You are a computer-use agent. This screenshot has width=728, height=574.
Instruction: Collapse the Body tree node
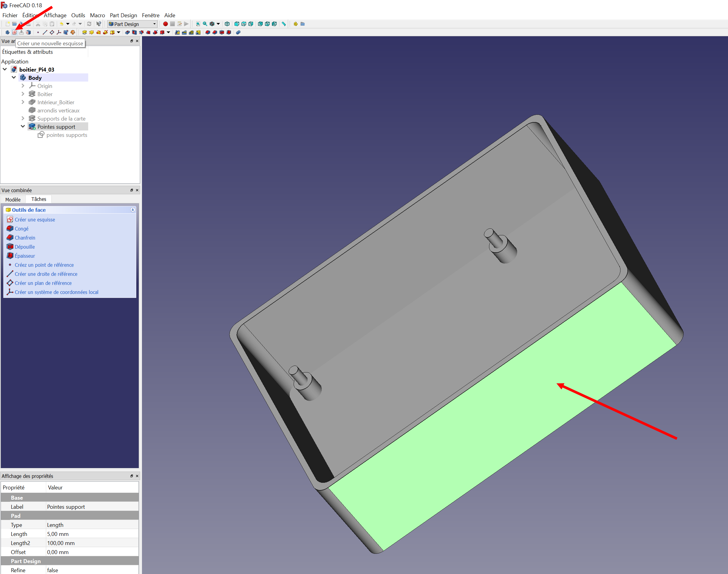(x=14, y=77)
